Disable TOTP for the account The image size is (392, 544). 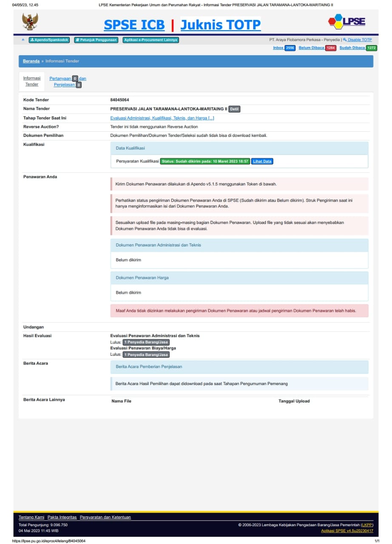click(x=359, y=40)
